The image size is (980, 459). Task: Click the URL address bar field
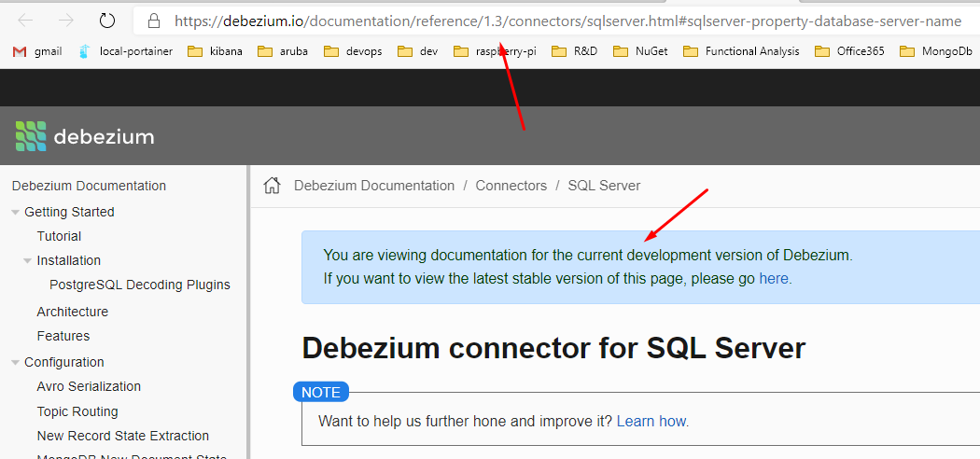pos(560,21)
